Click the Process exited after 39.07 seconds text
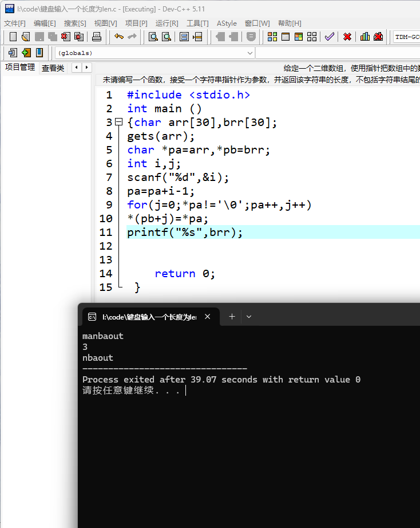Image resolution: width=420 pixels, height=528 pixels. [221, 380]
